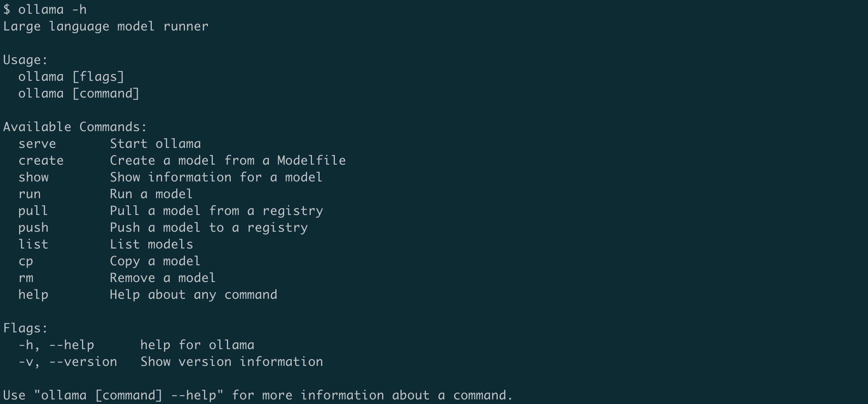Click the '-h, --help' flag text
Viewport: 868px width, 404px height.
(56, 345)
